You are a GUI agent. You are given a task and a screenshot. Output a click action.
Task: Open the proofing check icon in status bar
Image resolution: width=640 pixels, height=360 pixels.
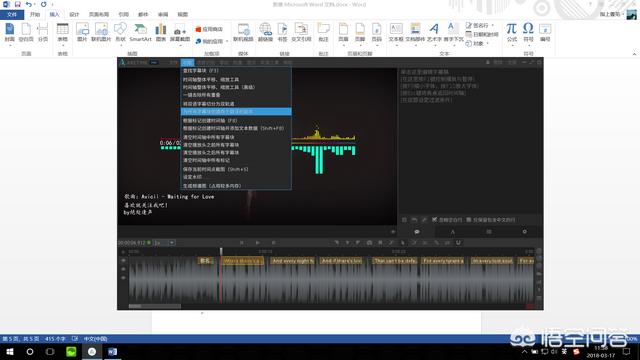tap(75, 339)
